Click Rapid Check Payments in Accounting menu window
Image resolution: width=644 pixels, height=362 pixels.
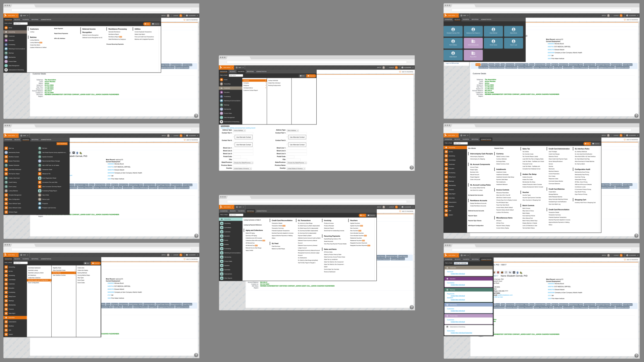[61, 34]
